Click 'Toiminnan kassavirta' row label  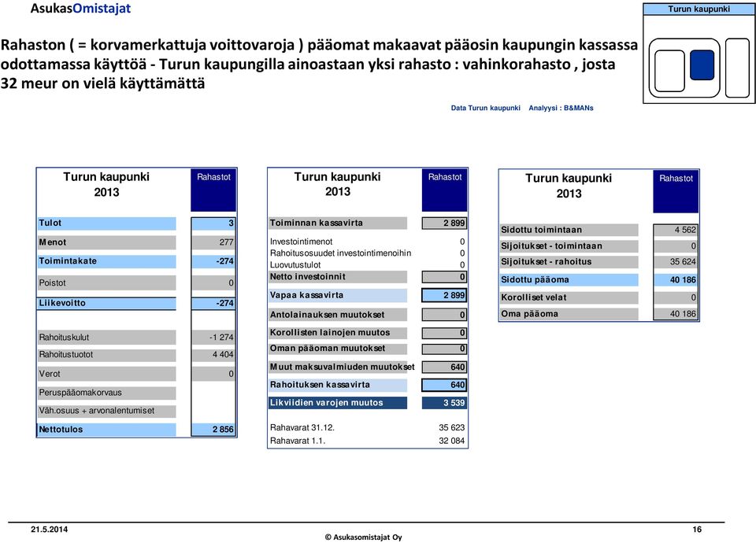coord(338,223)
